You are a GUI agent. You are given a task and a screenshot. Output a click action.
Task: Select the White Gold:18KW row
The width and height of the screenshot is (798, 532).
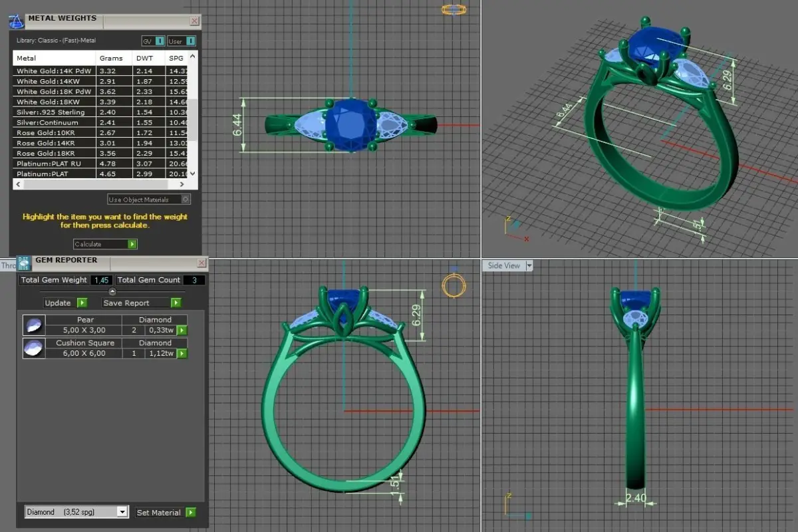[101, 102]
